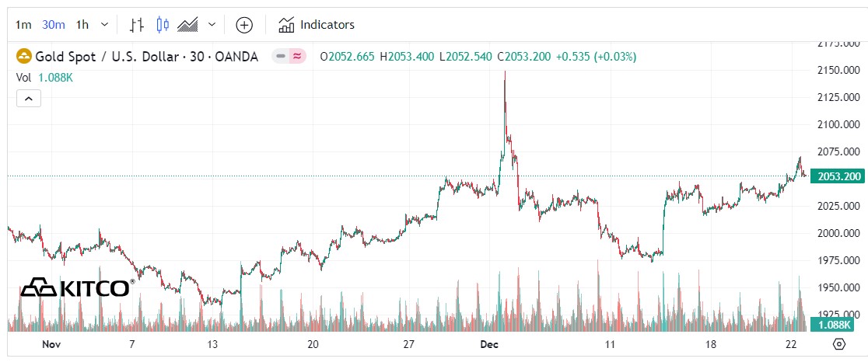The height and width of the screenshot is (362, 868).
Task: Click the Vol 1.088K volume legend
Action: pyautogui.click(x=45, y=78)
